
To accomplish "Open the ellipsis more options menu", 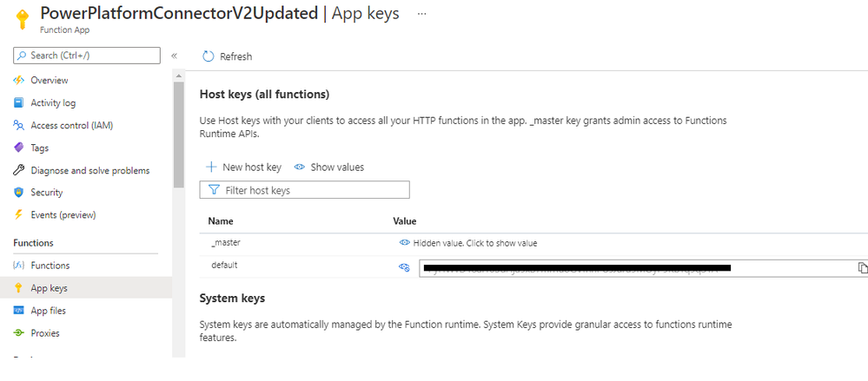I will click(x=422, y=15).
